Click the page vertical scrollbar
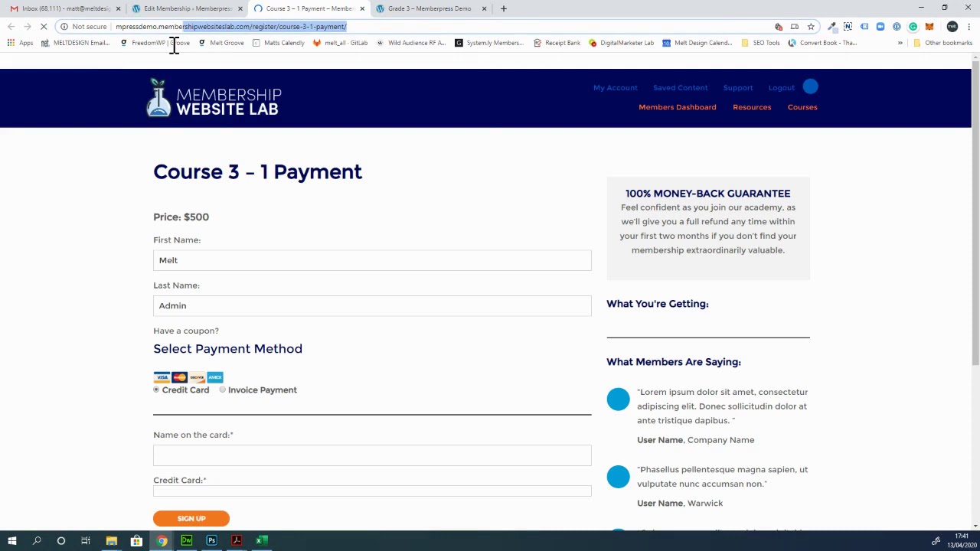Image resolution: width=980 pixels, height=551 pixels. tap(975, 214)
